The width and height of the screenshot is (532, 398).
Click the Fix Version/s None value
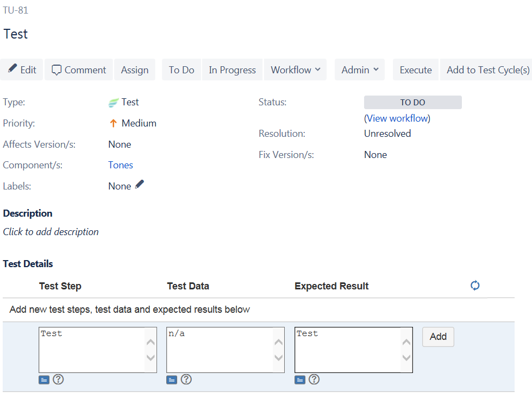375,155
